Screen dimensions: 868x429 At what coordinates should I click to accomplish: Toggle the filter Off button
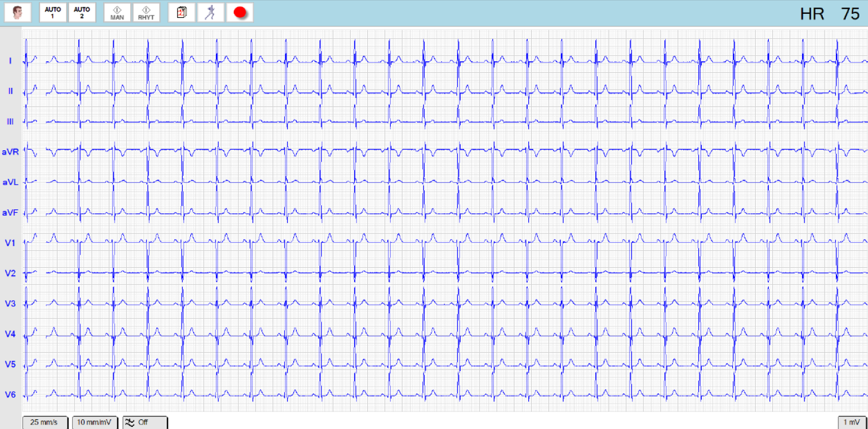145,423
